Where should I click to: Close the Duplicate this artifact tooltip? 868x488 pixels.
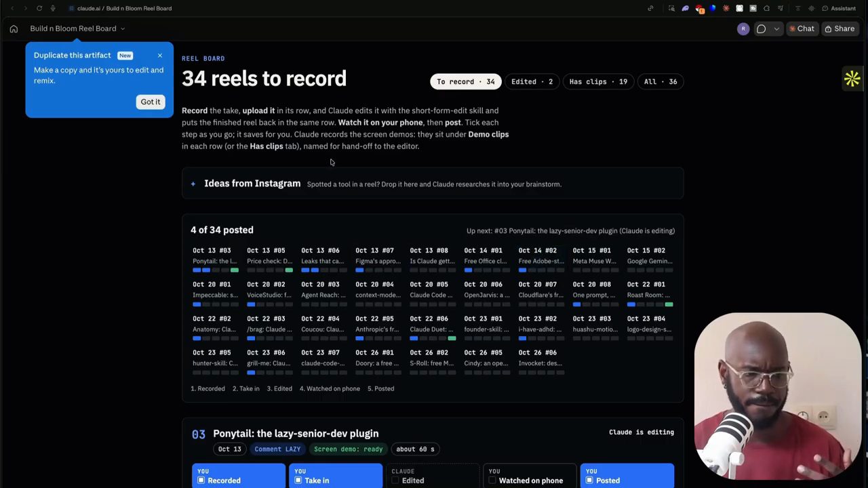[x=160, y=56]
